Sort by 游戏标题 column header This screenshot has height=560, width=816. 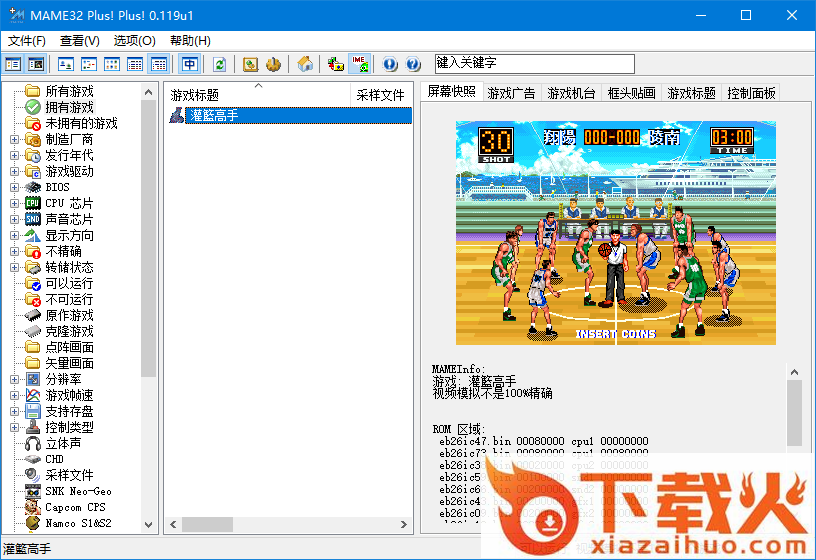pos(258,95)
